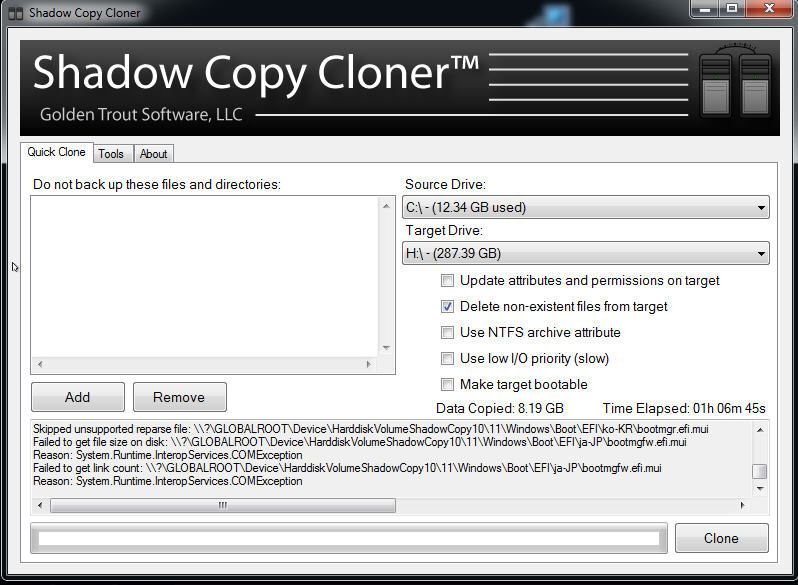The width and height of the screenshot is (798, 585).
Task: Click exclusion list scroll up arrow
Action: tap(386, 206)
